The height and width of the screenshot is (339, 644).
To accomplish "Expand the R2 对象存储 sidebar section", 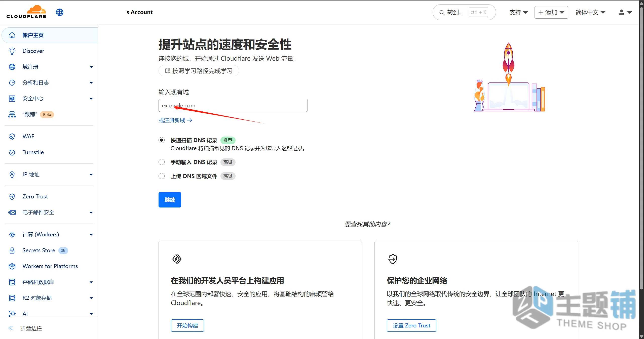I will pos(91,298).
